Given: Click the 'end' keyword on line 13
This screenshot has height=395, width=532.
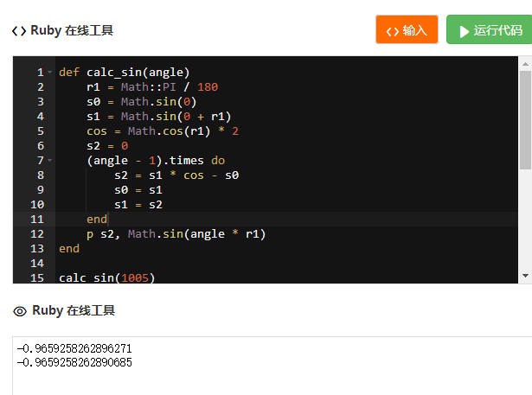Looking at the screenshot, I should pos(69,249).
